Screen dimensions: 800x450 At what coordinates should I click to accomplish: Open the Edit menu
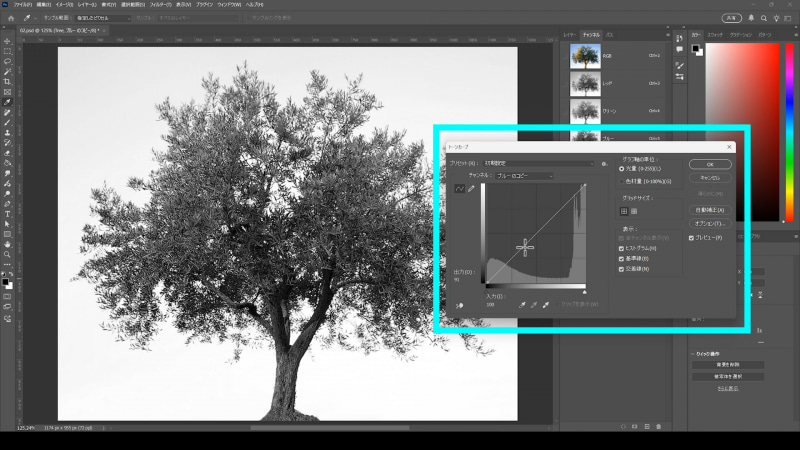(43, 5)
